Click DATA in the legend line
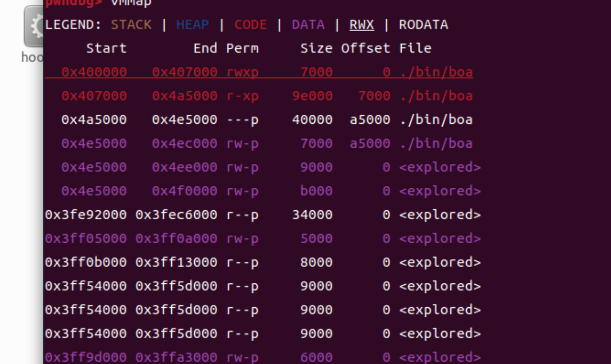The image size is (611, 364). point(308,25)
